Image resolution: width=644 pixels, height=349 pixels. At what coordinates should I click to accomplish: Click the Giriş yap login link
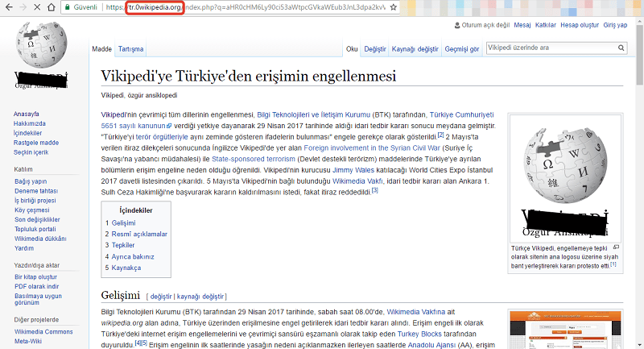click(615, 25)
